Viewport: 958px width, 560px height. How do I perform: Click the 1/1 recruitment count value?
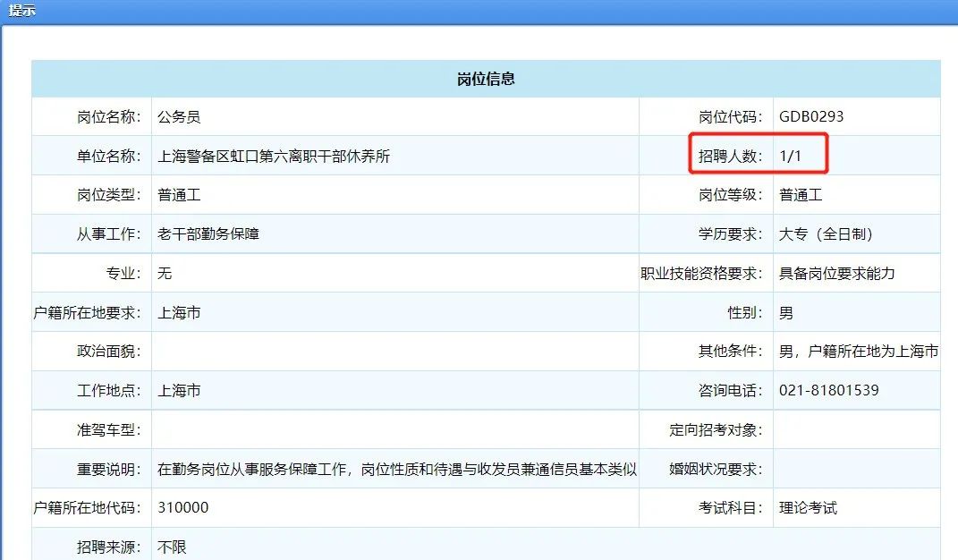pos(791,156)
